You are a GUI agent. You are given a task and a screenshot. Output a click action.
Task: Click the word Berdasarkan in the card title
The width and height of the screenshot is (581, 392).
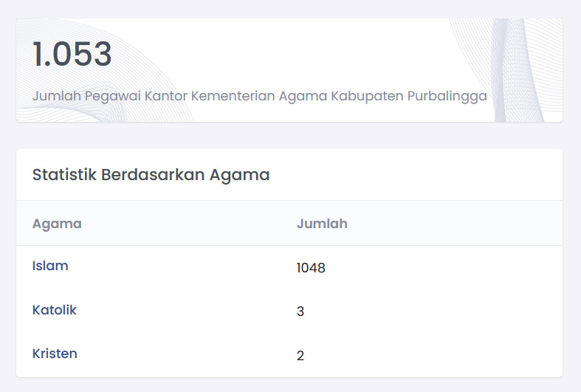(153, 175)
